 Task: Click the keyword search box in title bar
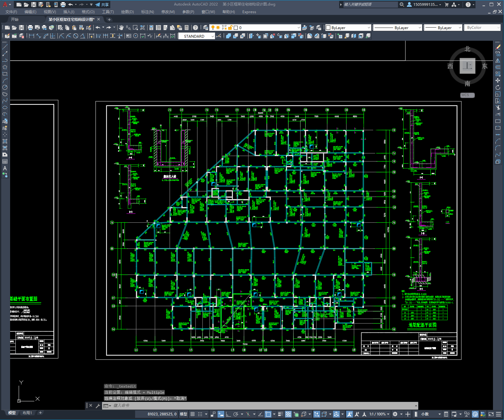click(x=370, y=5)
